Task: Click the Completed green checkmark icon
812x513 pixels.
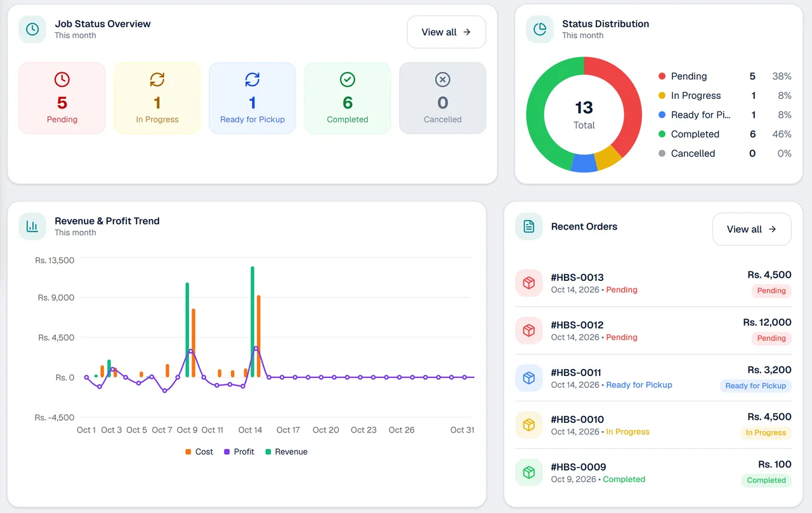Action: [x=348, y=79]
